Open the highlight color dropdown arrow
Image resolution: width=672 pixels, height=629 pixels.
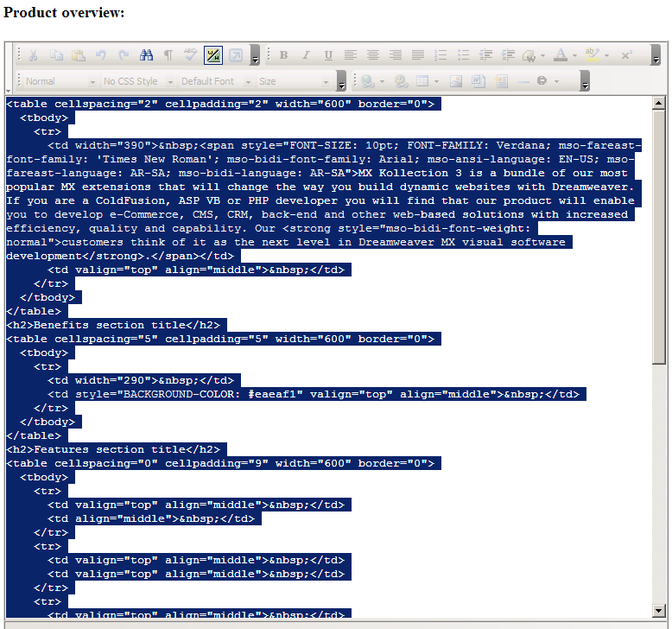click(x=606, y=56)
